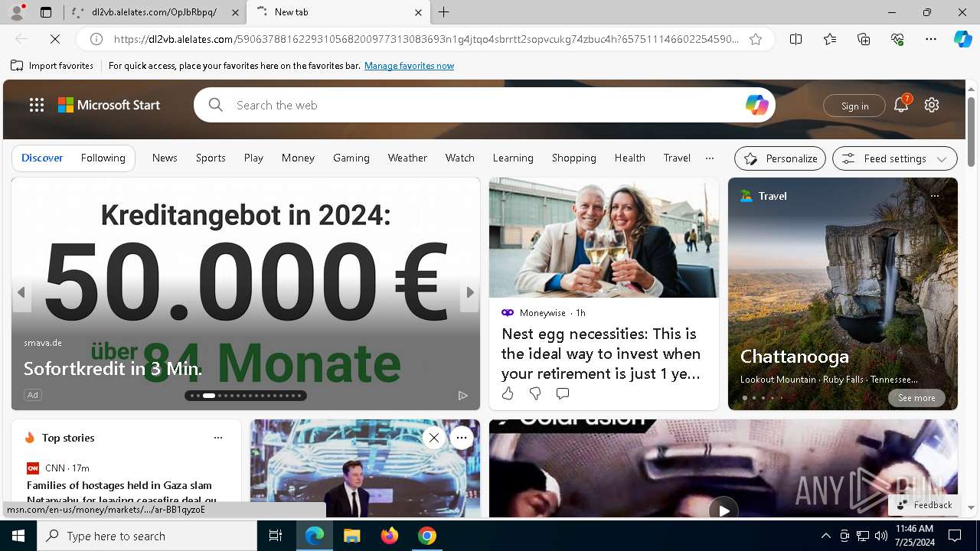Select the dl2vb.alelates.com browser tab
The height and width of the screenshot is (551, 980).
(x=153, y=12)
